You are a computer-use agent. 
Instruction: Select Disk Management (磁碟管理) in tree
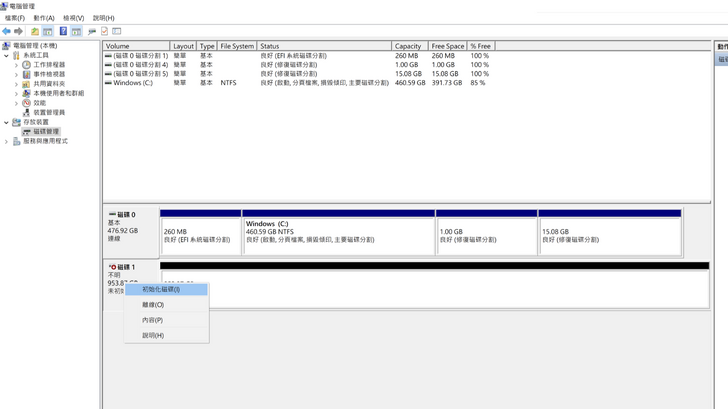(x=46, y=132)
